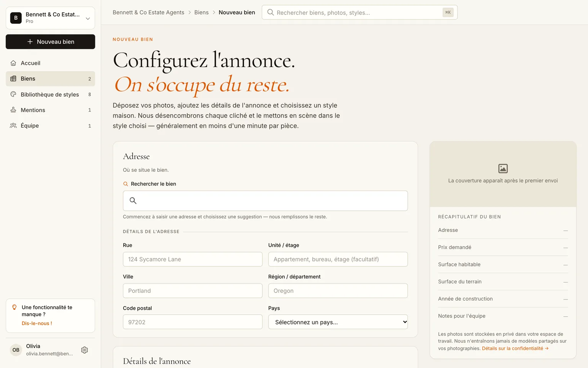The image size is (588, 368).
Task: Click the lightbulb icon in feedback card
Action: point(15,307)
